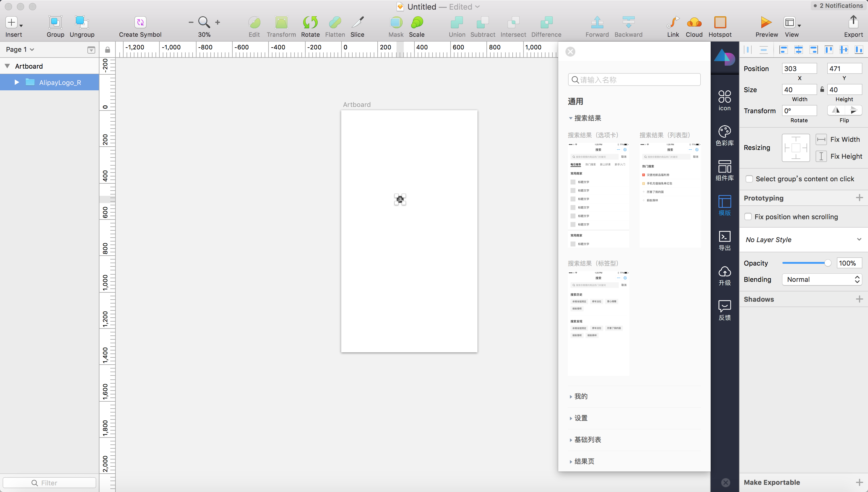Click the Opacity slider handle
The image size is (868, 492).
[827, 263]
